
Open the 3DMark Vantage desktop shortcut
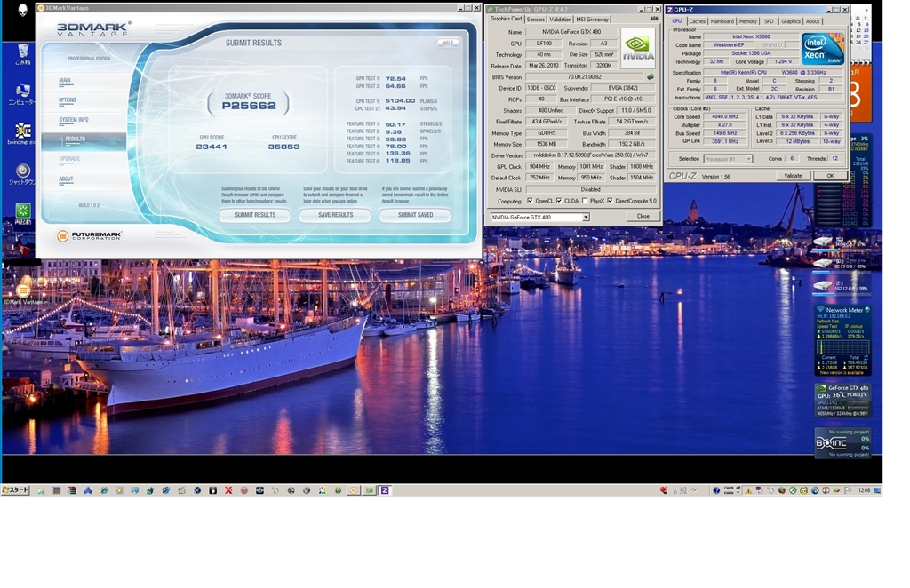point(23,291)
